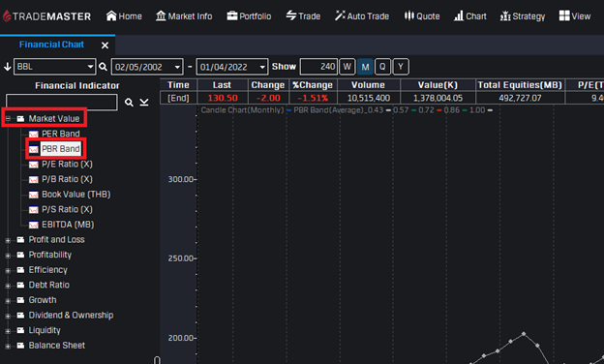Open the Portfolio menu
Screen dimensions: 604x364
pyautogui.click(x=249, y=16)
